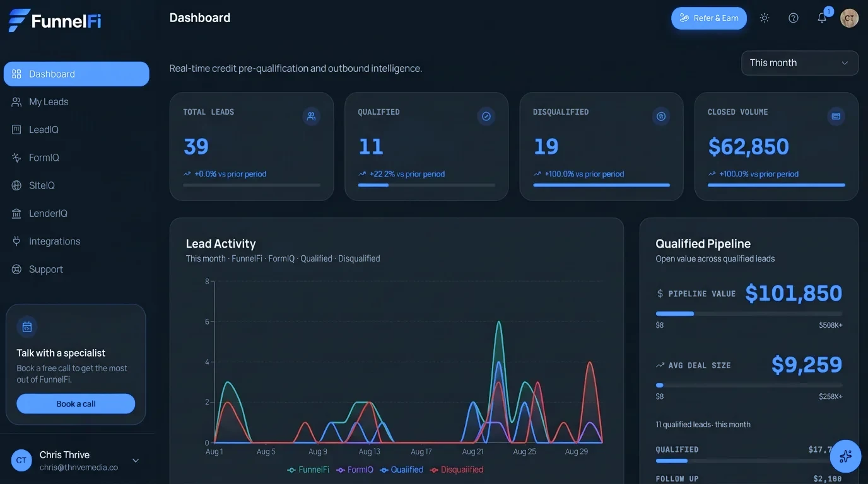
Task: Click the Integrations plug icon
Action: tap(16, 241)
